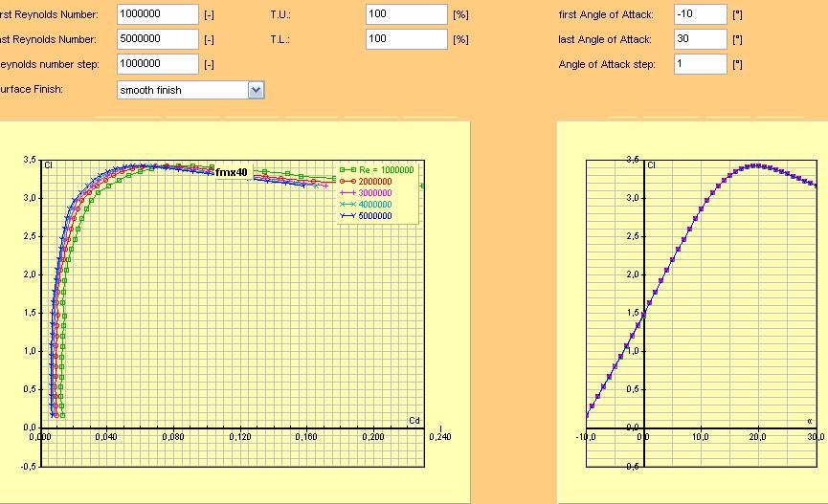
Task: Select the last Angle of Attack field
Action: 700,39
